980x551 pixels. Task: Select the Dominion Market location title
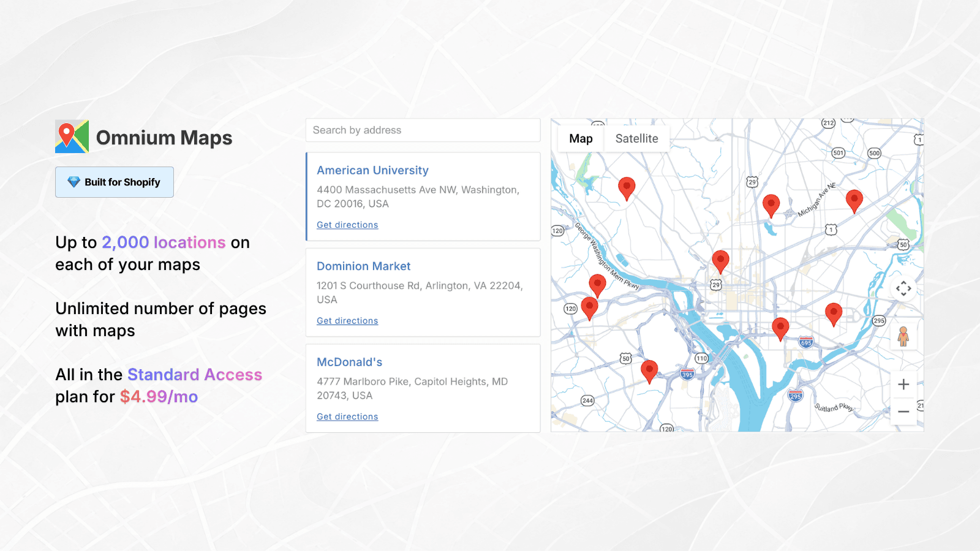click(363, 266)
